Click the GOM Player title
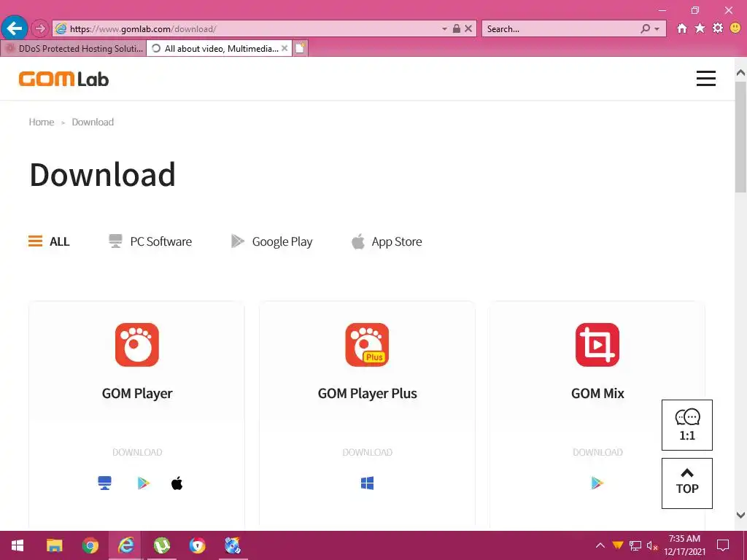The height and width of the screenshot is (560, 747). pos(137,393)
